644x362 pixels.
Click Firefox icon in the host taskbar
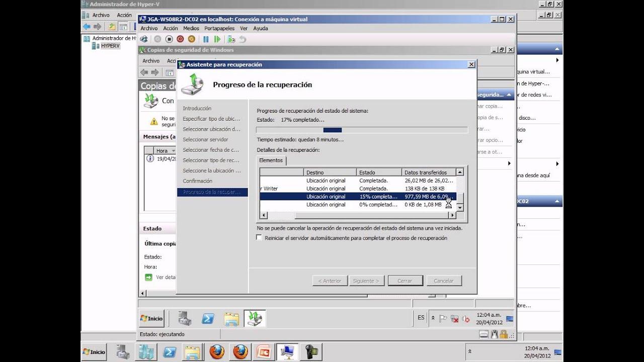pos(217,352)
